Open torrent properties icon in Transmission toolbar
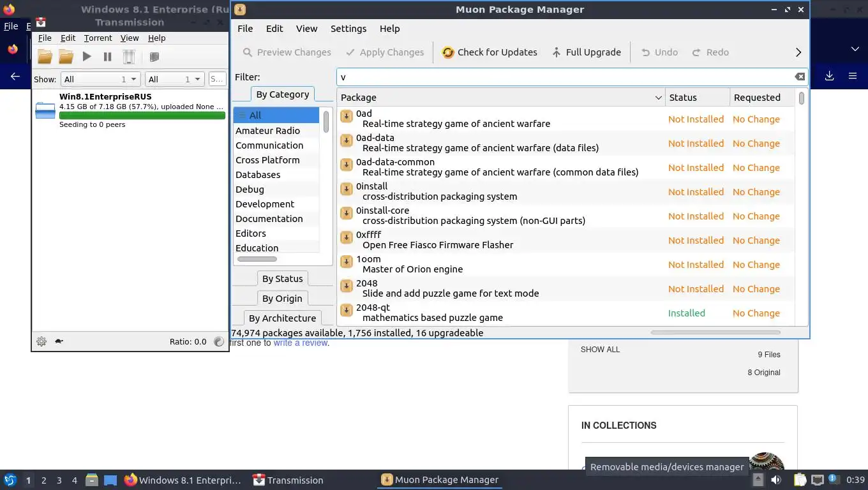 pos(154,57)
